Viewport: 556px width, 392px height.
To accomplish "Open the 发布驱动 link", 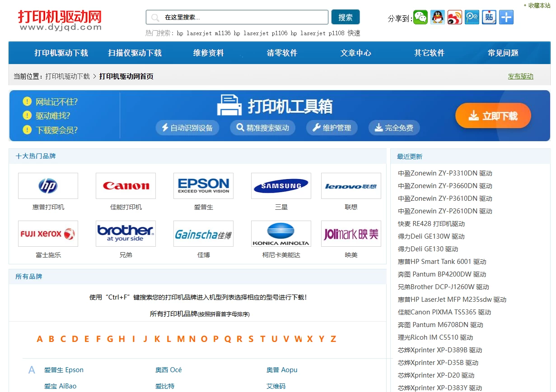I will tap(520, 76).
